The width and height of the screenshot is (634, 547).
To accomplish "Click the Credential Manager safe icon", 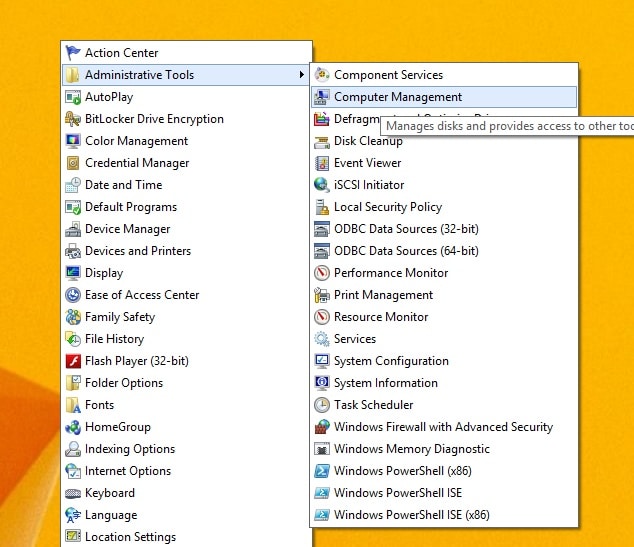I will click(x=73, y=163).
